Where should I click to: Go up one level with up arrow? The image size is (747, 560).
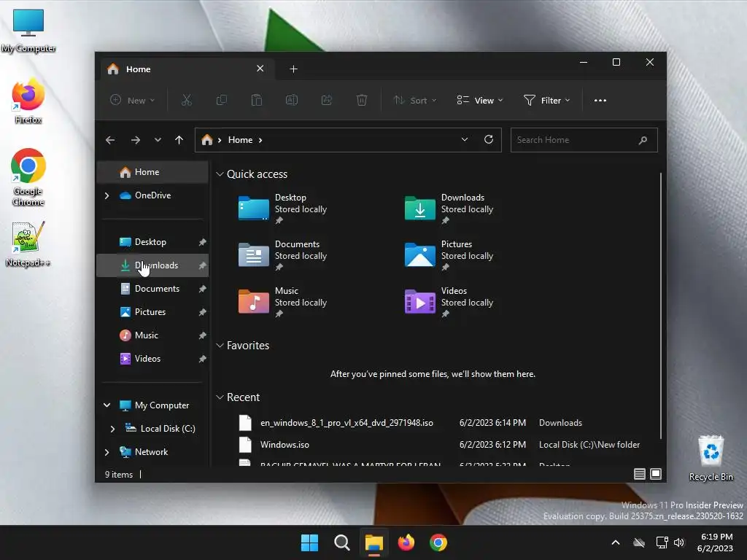coord(179,140)
